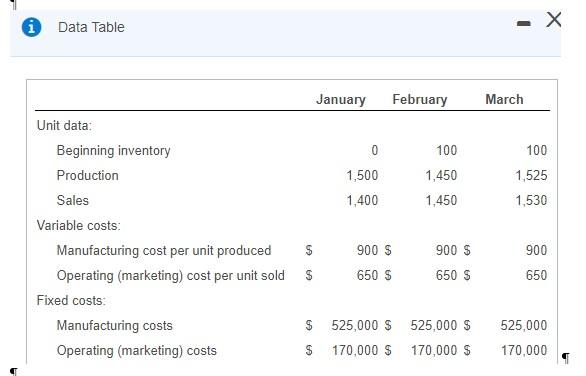
Task: Select March beginning inventory value 100
Action: 537,151
